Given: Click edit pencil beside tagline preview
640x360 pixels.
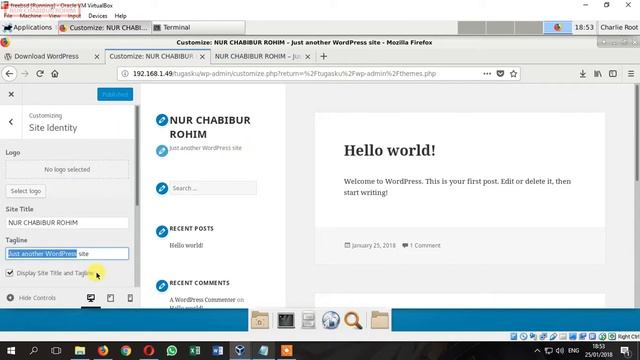Looking at the screenshot, I should point(162,151).
